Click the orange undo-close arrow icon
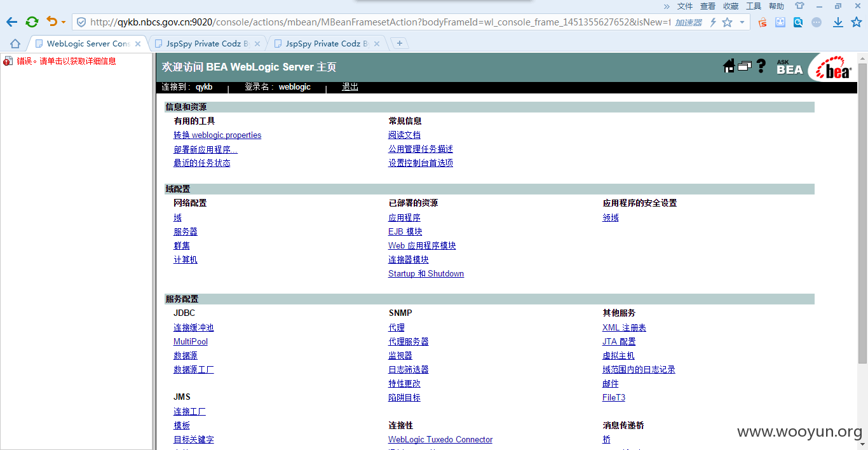Viewport: 868px width, 450px height. [x=52, y=22]
